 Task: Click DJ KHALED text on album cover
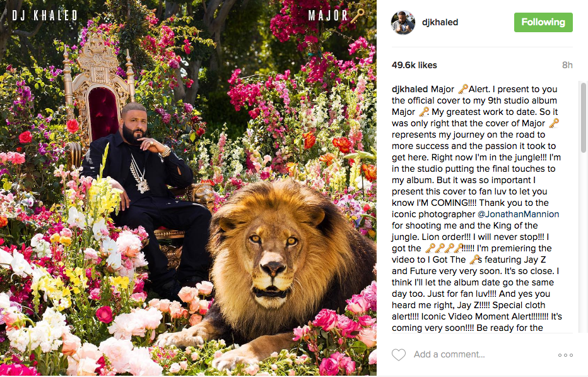pyautogui.click(x=45, y=15)
